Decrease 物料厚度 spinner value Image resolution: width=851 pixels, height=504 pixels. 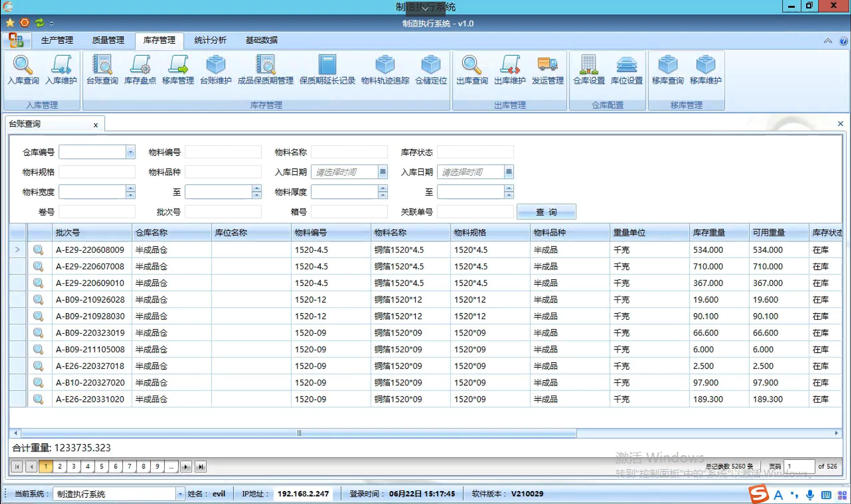tap(383, 195)
